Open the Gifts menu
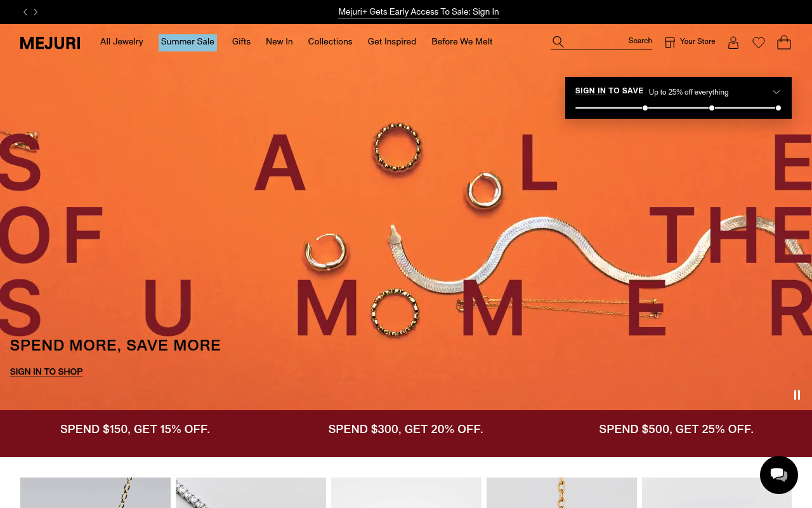The height and width of the screenshot is (508, 812). click(x=241, y=42)
